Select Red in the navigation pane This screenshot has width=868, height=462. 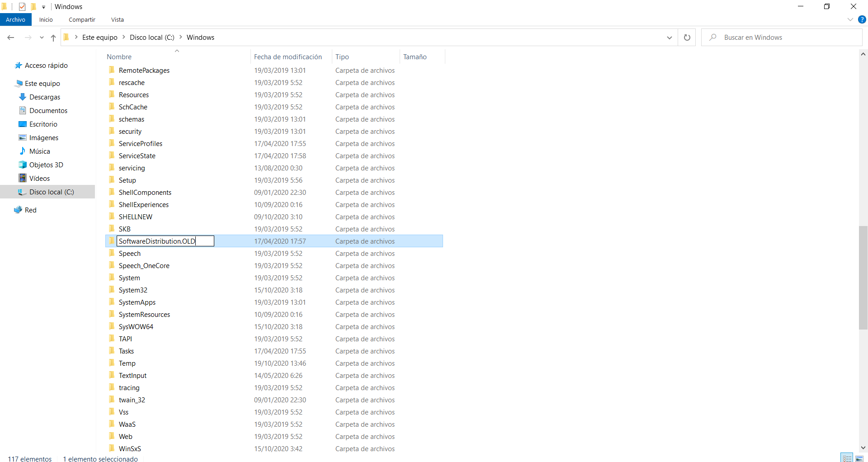point(30,210)
